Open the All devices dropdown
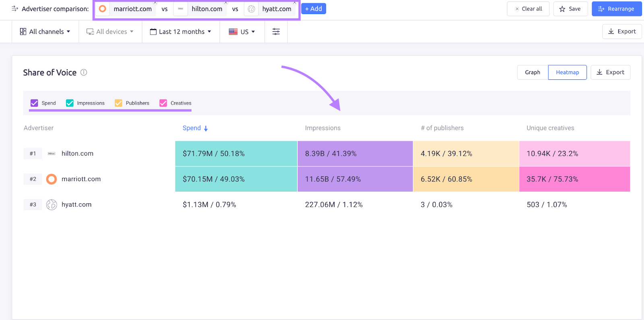 click(x=110, y=31)
